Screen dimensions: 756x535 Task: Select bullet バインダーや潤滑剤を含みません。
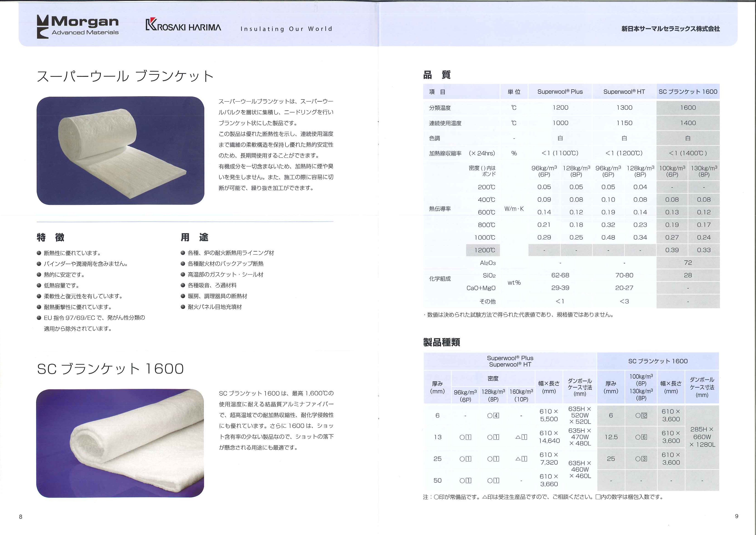point(82,264)
